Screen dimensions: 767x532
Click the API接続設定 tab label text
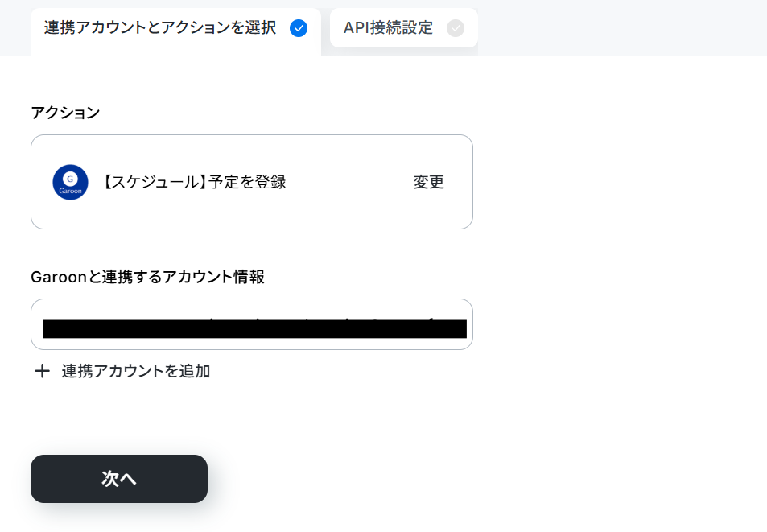(x=388, y=28)
